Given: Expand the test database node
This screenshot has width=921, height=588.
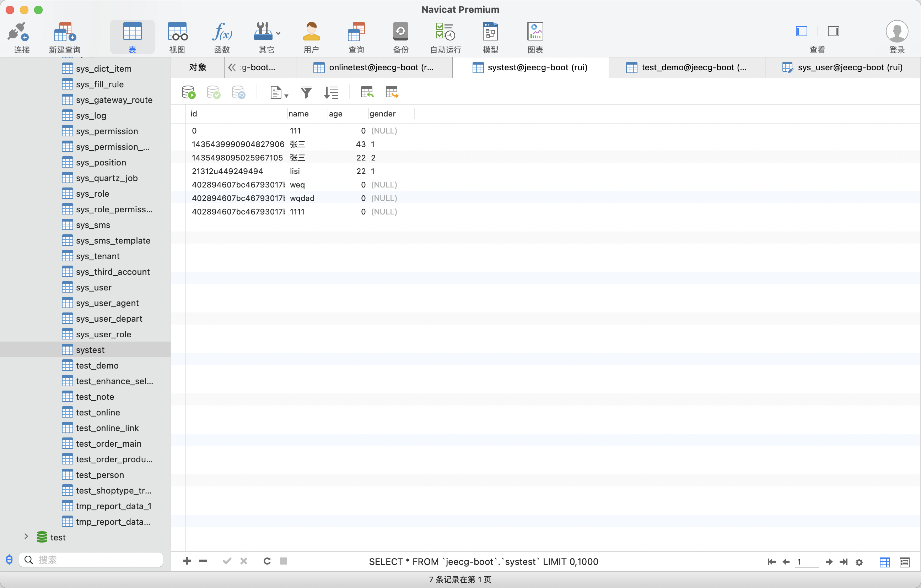Looking at the screenshot, I should 26,537.
